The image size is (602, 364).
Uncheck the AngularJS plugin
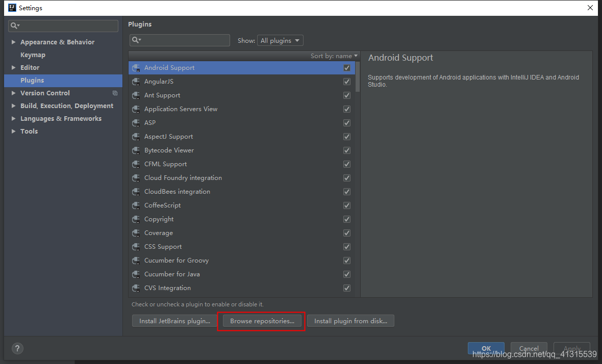click(347, 82)
